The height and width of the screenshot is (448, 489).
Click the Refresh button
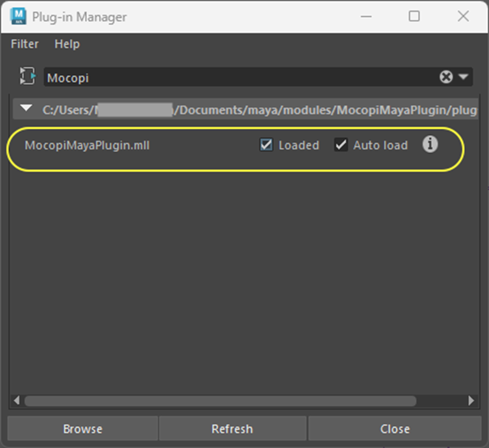coord(232,429)
